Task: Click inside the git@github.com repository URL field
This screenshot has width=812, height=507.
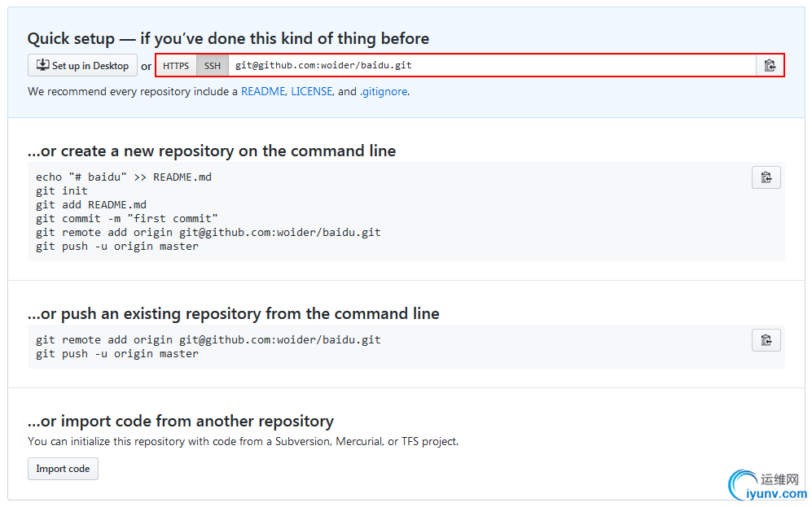Action: [489, 66]
